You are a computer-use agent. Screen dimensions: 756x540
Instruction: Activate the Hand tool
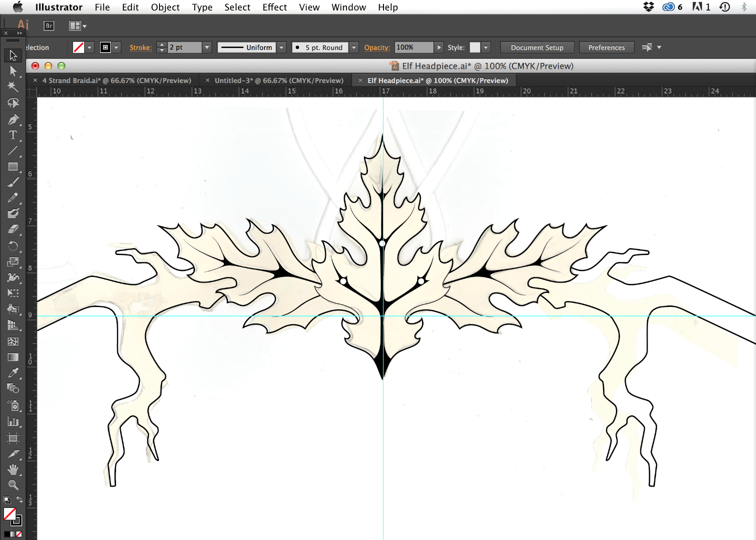(x=12, y=469)
